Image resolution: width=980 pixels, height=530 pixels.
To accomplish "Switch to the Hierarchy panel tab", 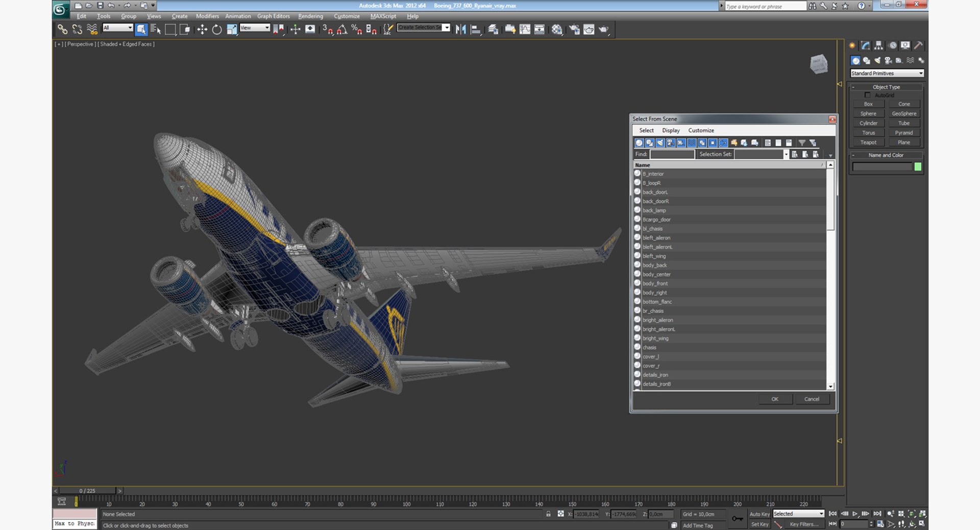I will tap(878, 45).
